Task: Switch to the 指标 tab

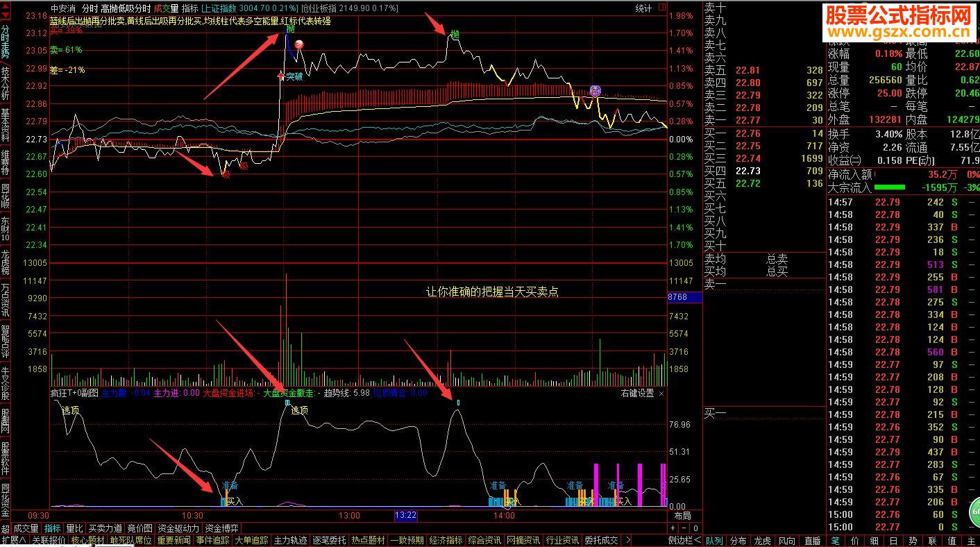Action: [53, 528]
